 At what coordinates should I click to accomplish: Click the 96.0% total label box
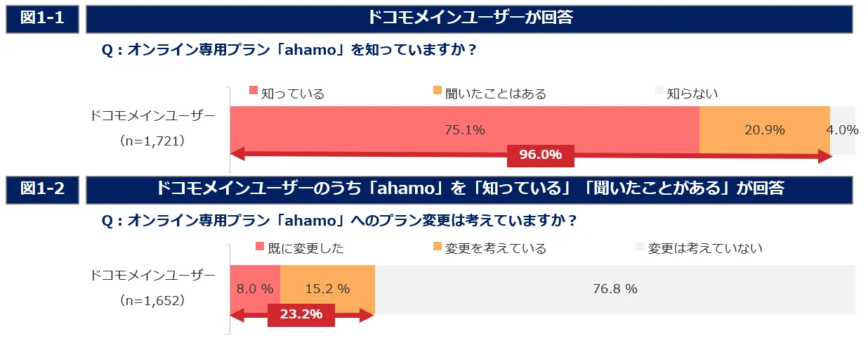[540, 155]
